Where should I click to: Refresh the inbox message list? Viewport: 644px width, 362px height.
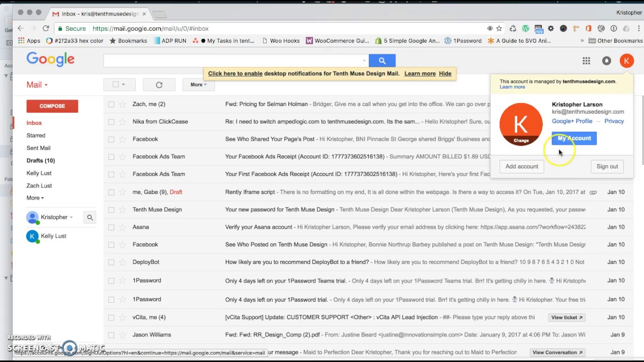(159, 84)
